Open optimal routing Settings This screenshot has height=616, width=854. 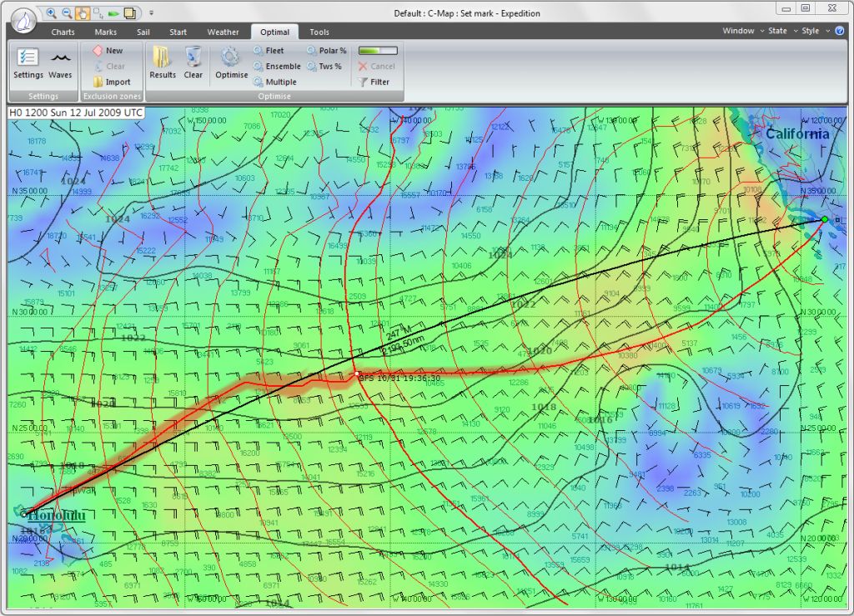(x=28, y=63)
